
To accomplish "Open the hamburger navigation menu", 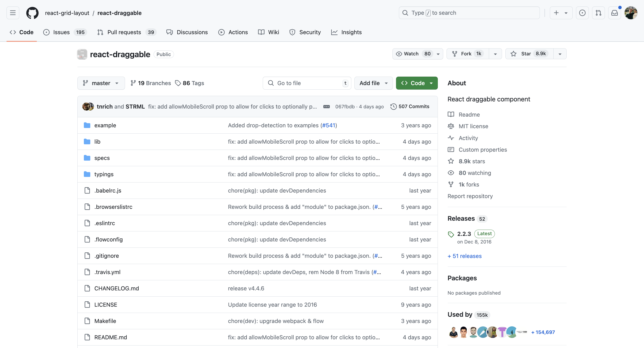I will click(13, 13).
